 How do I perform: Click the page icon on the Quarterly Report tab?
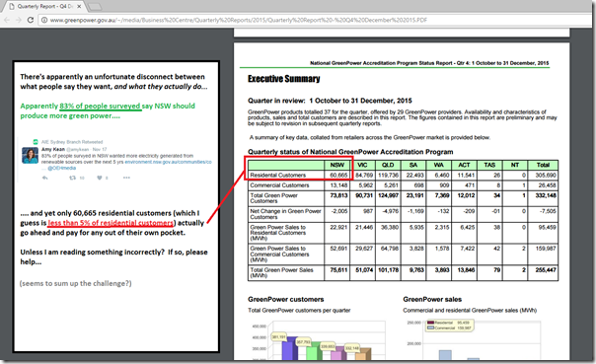12,7
